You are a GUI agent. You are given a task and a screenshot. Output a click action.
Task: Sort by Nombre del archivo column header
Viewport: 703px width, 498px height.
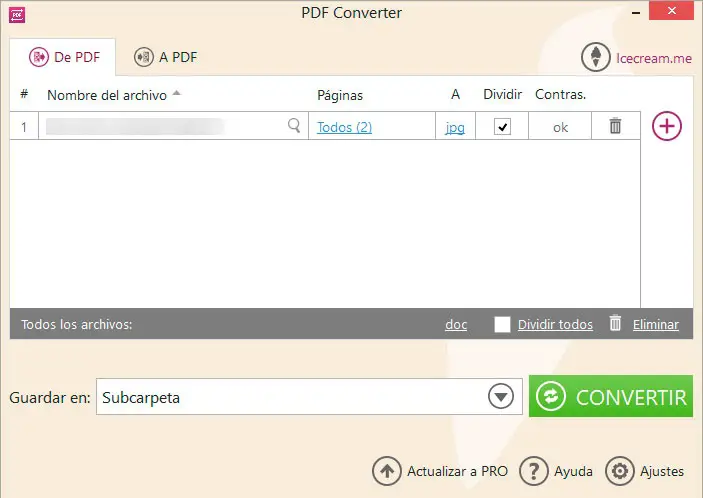(x=107, y=95)
